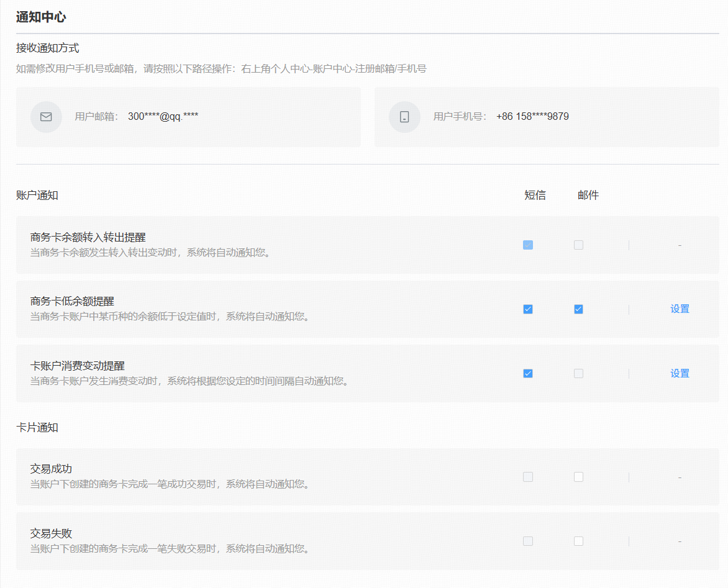Click the 接收通知方式 heading
Screen dimensions: 728x588
coord(47,48)
